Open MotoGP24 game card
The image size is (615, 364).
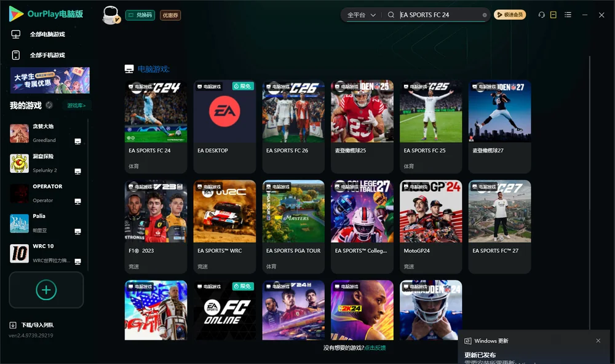coord(430,227)
